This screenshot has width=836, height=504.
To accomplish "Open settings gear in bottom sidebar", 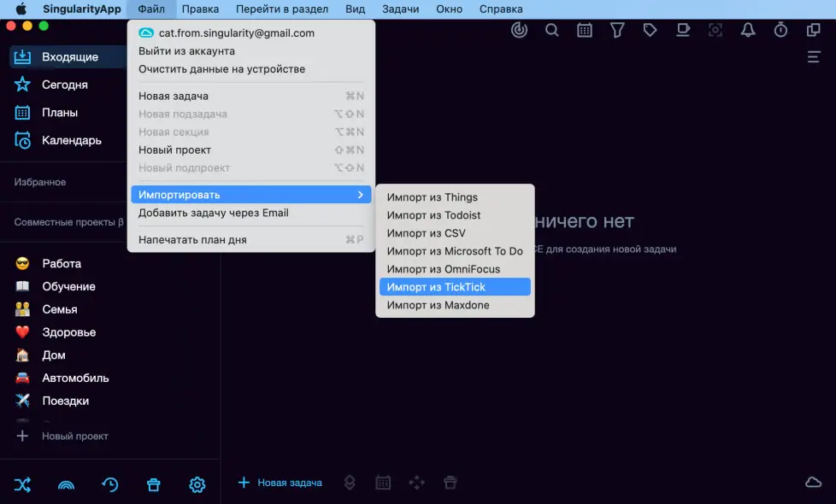I will pos(197,484).
